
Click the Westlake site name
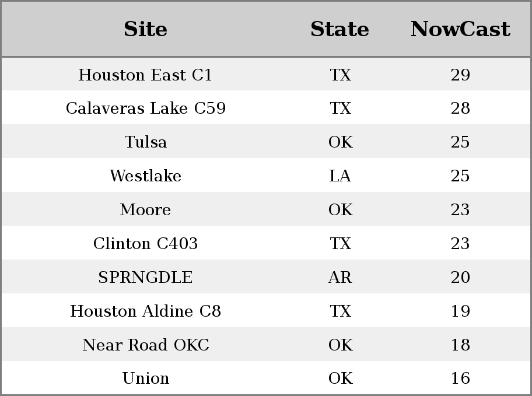pyautogui.click(x=146, y=176)
